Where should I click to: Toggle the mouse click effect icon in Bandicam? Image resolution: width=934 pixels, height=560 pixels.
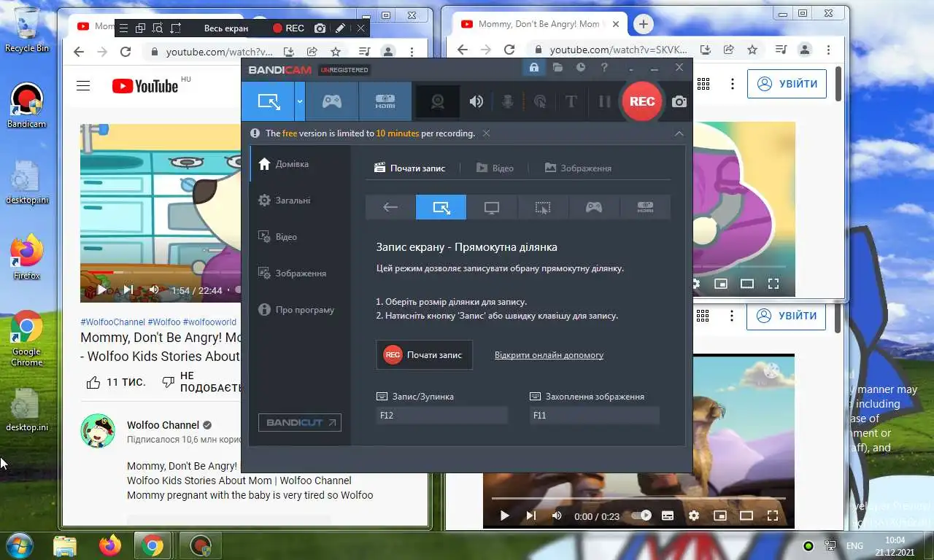point(540,101)
